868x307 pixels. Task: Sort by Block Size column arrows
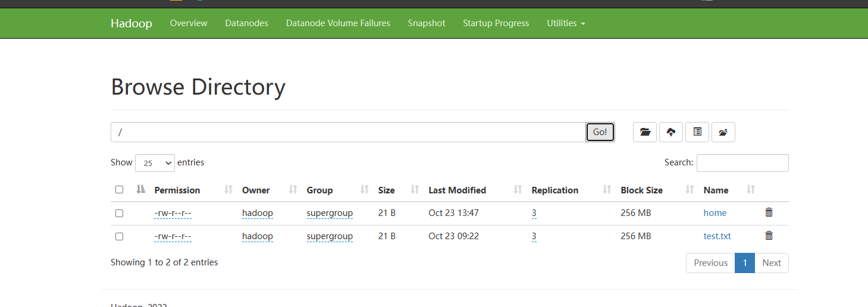click(x=690, y=190)
